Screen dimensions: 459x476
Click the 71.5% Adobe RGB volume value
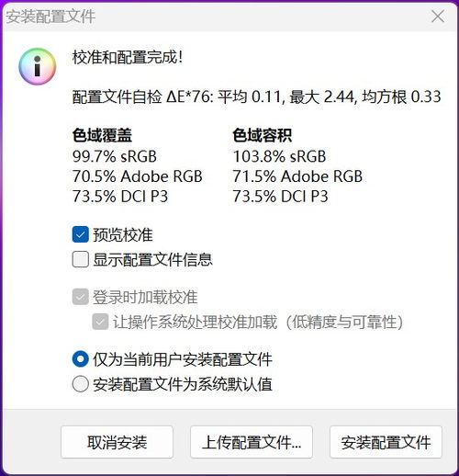pos(297,176)
